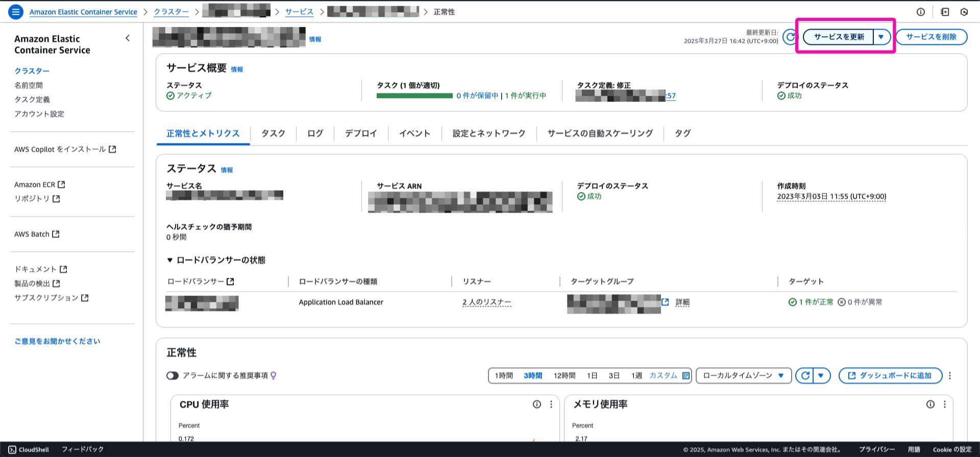This screenshot has height=457, width=980.
Task: Go to サービス breadcrumb link
Action: (x=299, y=12)
